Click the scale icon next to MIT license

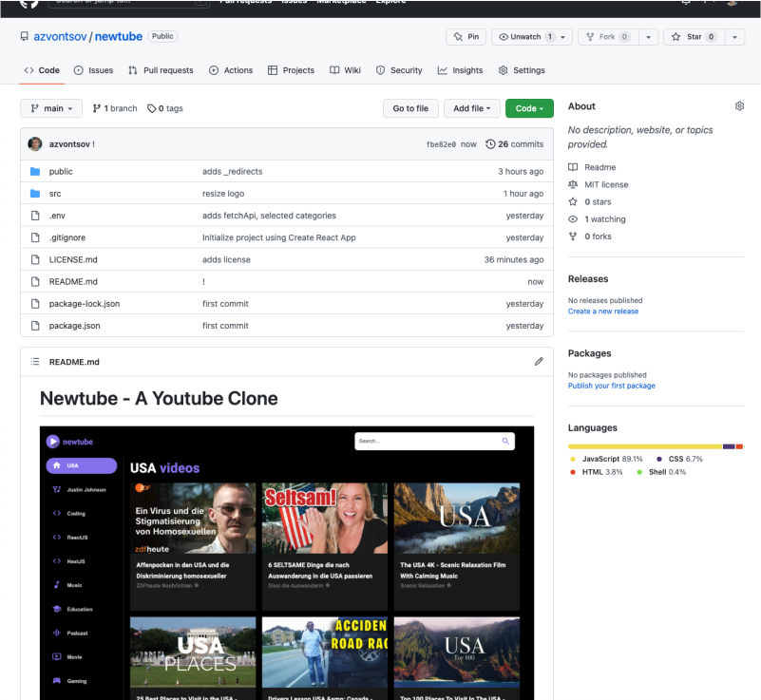(x=573, y=184)
